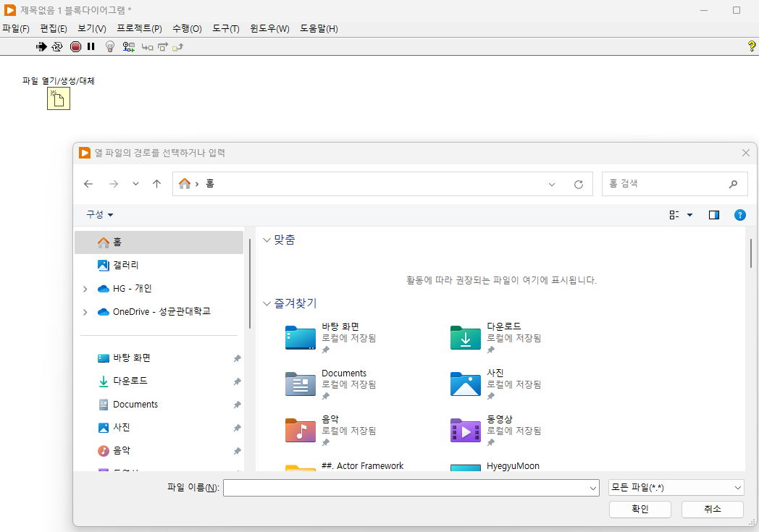Select 사진 in navigation pane
The width and height of the screenshot is (759, 532).
(x=159, y=428)
